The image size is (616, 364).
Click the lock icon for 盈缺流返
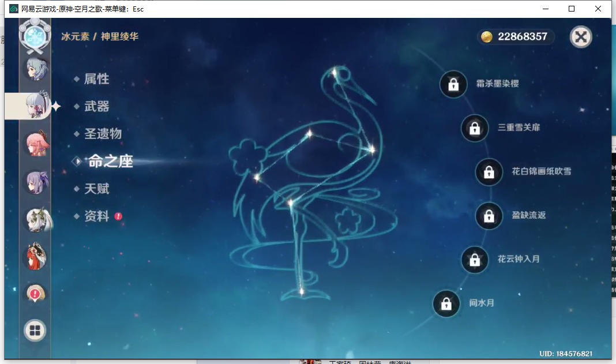click(x=489, y=216)
